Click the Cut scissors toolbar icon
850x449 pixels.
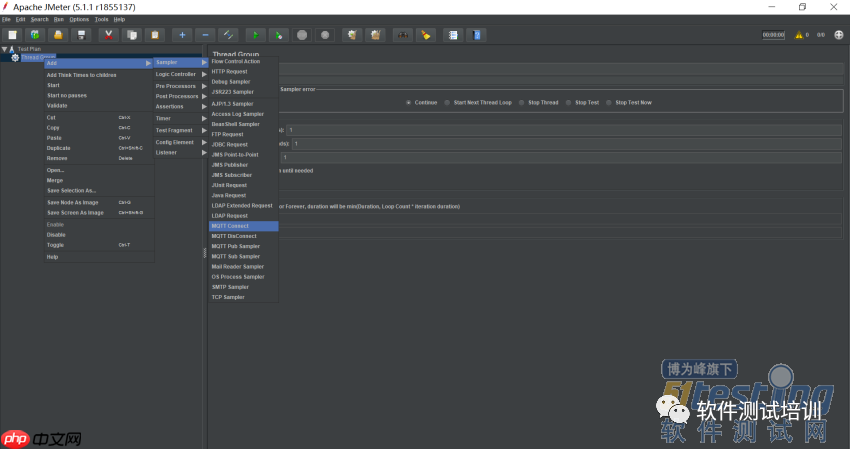pyautogui.click(x=109, y=35)
